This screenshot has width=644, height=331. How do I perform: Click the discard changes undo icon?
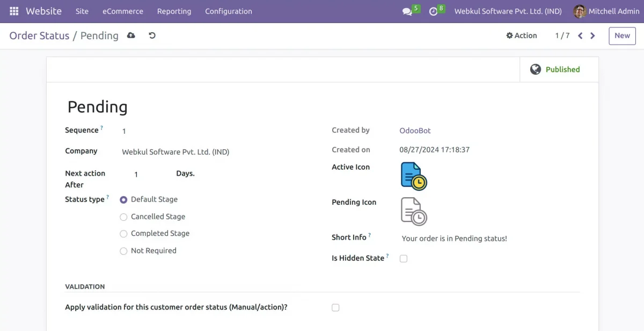point(152,35)
